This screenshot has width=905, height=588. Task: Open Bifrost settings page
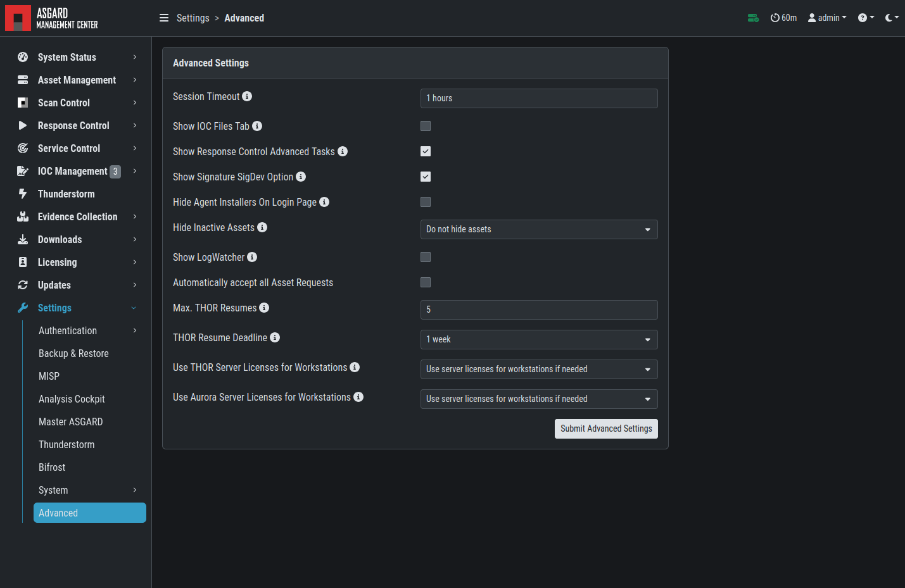tap(52, 467)
